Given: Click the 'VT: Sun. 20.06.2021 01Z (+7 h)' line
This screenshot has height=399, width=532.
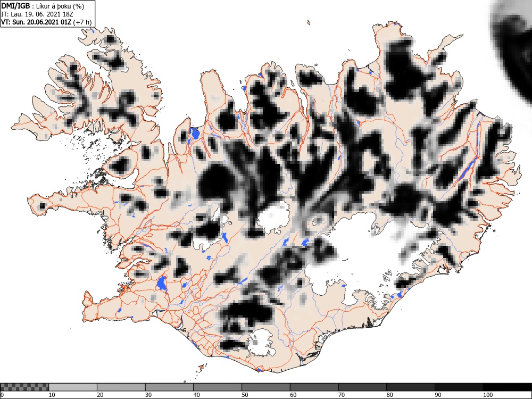Looking at the screenshot, I should click(x=46, y=22).
